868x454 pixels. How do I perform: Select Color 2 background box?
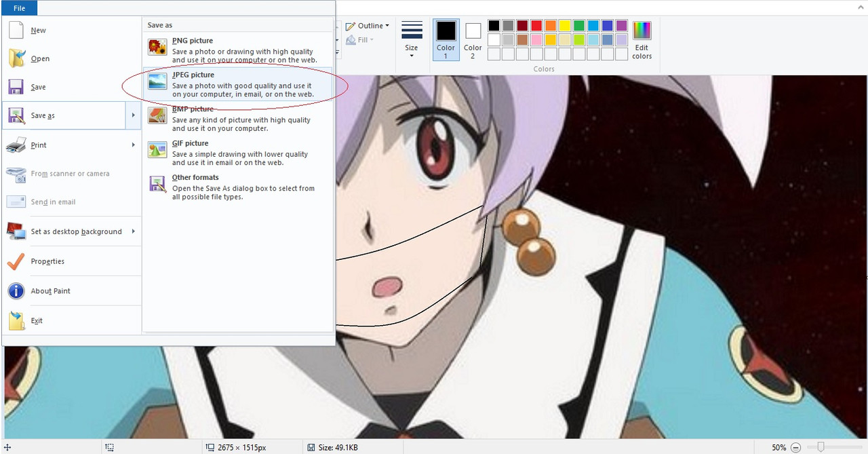(473, 40)
